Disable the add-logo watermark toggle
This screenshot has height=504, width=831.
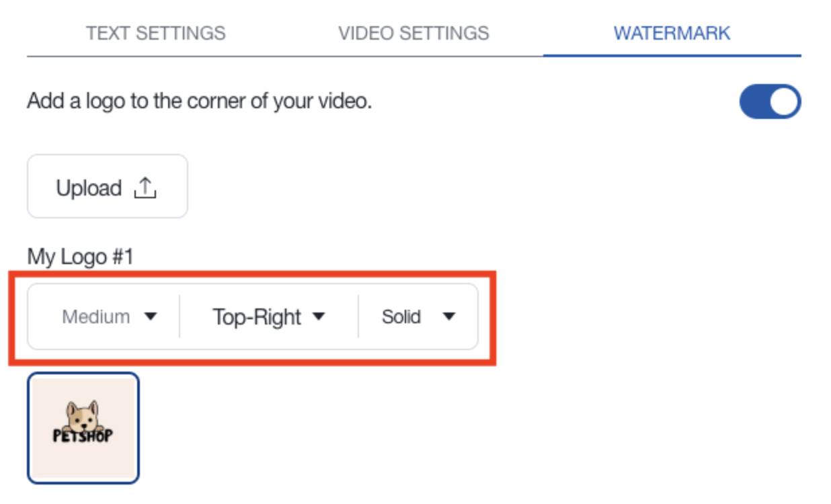pyautogui.click(x=770, y=102)
